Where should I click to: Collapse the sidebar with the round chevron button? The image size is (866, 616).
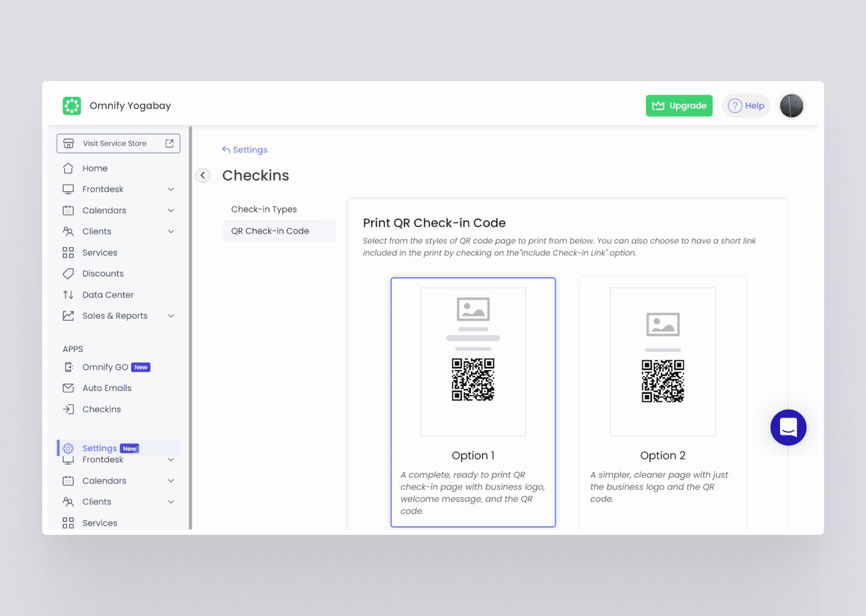(x=203, y=175)
